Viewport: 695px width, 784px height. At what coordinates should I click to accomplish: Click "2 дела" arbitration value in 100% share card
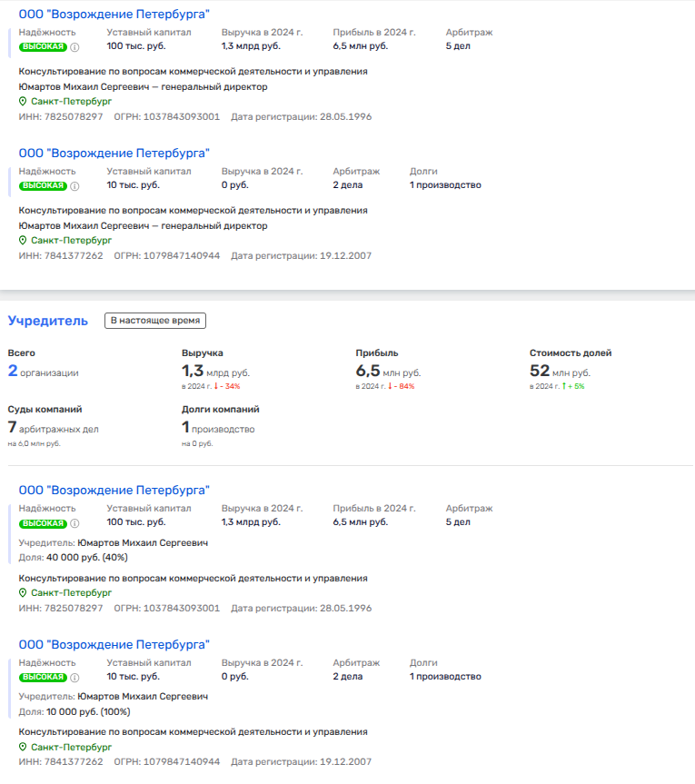(x=347, y=677)
